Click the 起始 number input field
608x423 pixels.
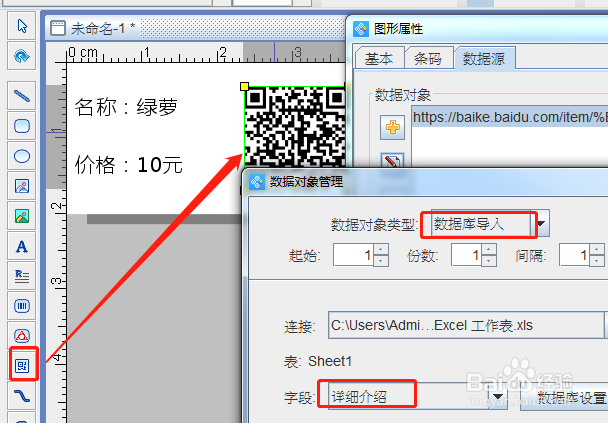tap(353, 255)
